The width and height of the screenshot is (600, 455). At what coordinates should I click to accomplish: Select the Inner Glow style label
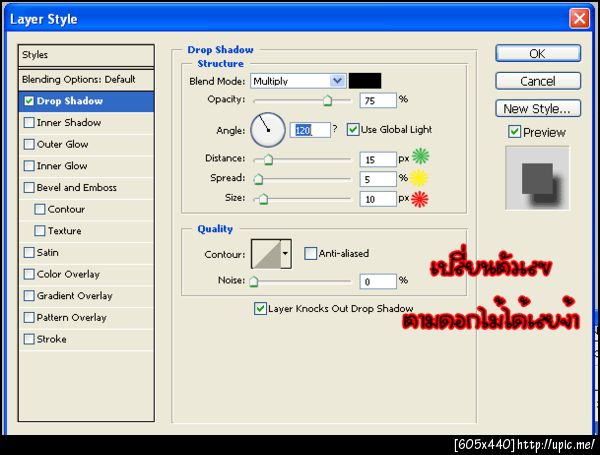point(62,166)
